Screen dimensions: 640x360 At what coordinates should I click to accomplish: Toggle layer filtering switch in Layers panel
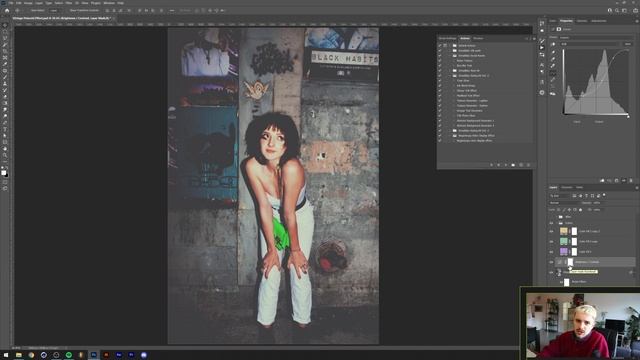point(604,195)
